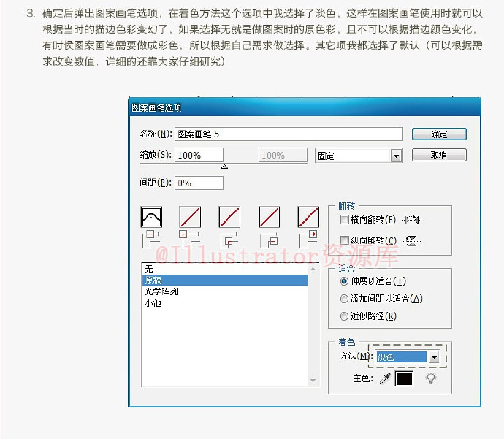Click the start tile position icon

click(269, 240)
